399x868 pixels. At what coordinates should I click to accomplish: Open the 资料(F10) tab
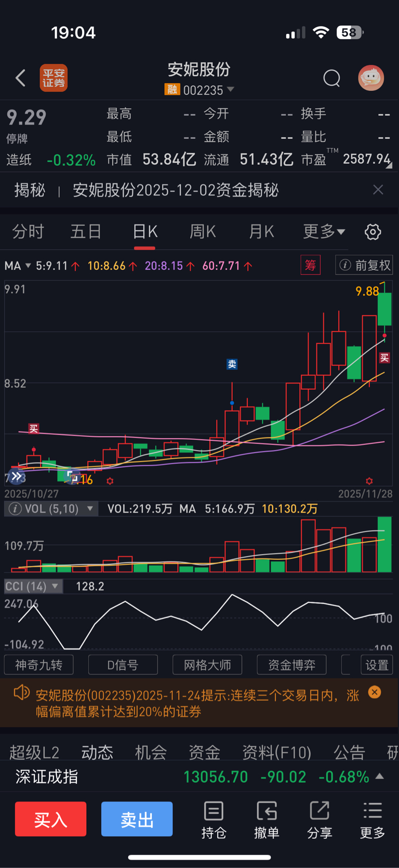tap(276, 752)
